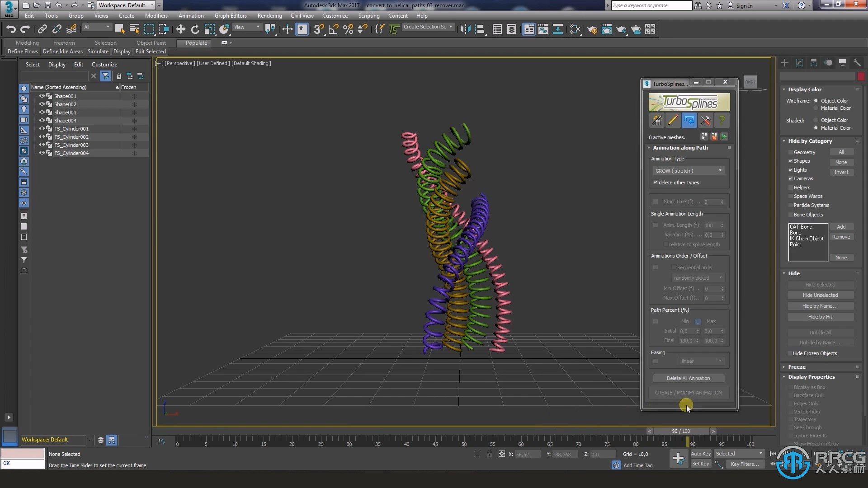Viewport: 868px width, 488px height.
Task: Select the TurboSplines path animation icon
Action: pos(689,120)
